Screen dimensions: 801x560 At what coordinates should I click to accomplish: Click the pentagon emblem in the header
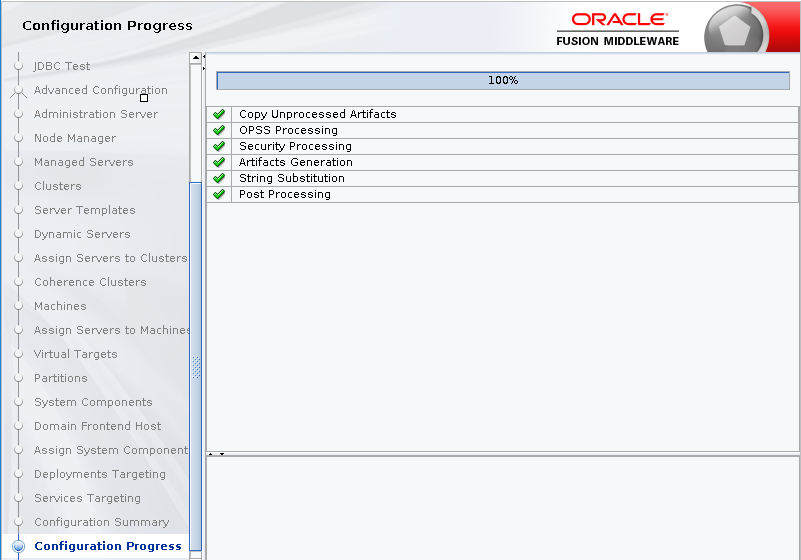click(x=735, y=31)
